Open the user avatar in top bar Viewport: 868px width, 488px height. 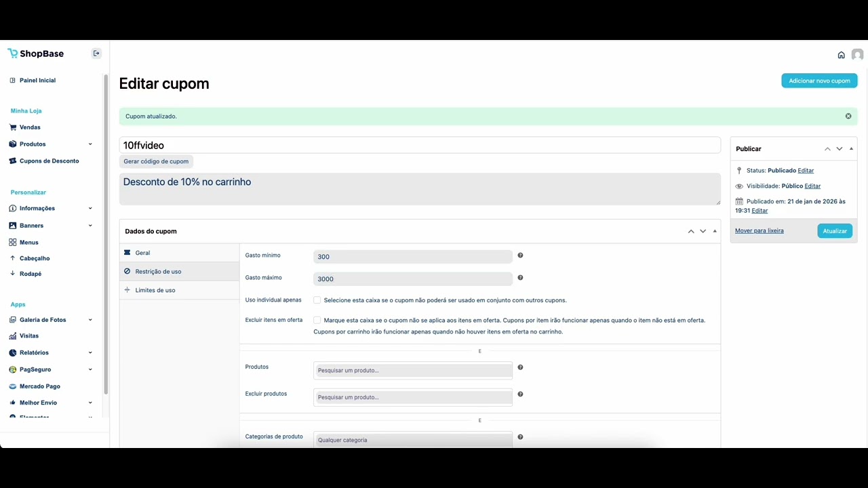[x=857, y=55]
